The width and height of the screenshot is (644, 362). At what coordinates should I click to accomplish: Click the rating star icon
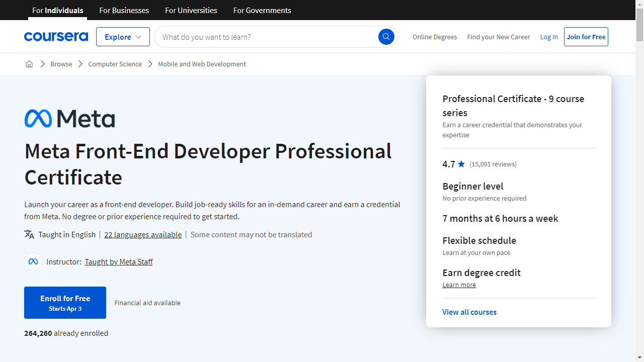click(461, 164)
